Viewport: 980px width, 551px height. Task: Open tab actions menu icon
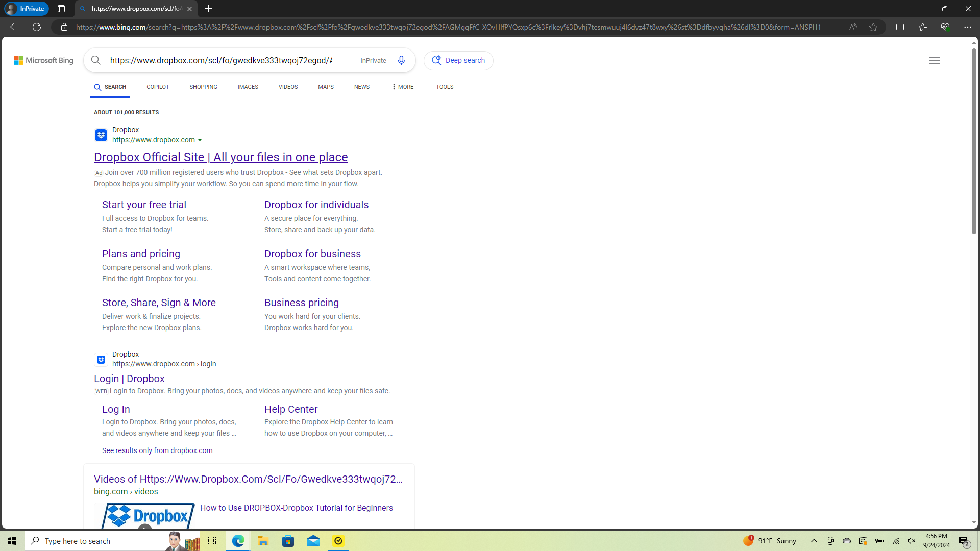61,9
